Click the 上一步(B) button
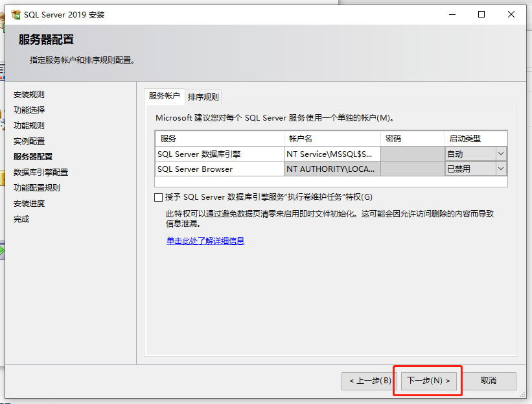This screenshot has width=532, height=404. pos(369,381)
